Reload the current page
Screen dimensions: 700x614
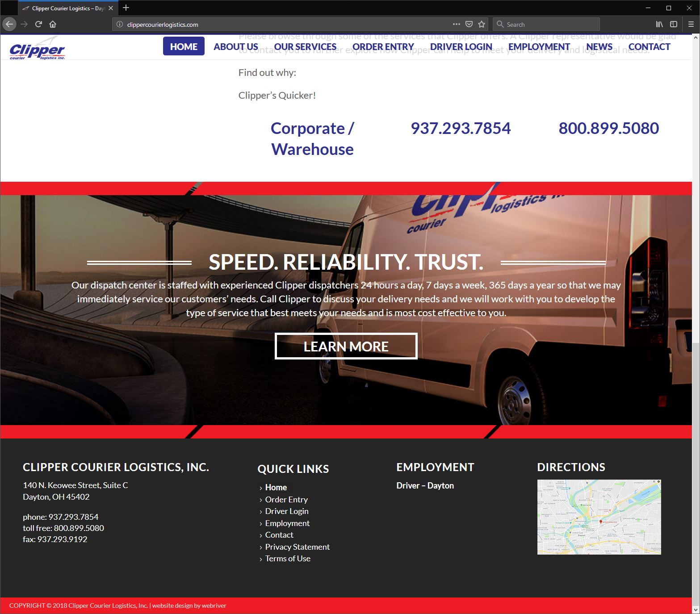pyautogui.click(x=38, y=24)
